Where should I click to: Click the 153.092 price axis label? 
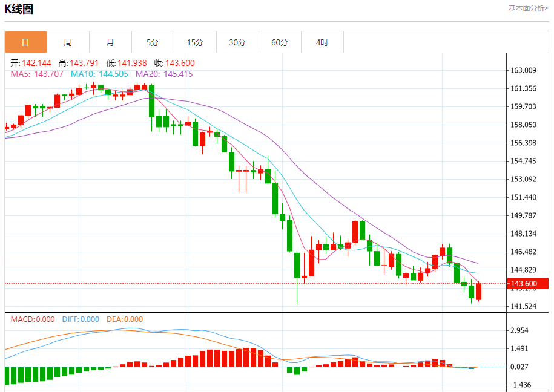click(x=523, y=179)
